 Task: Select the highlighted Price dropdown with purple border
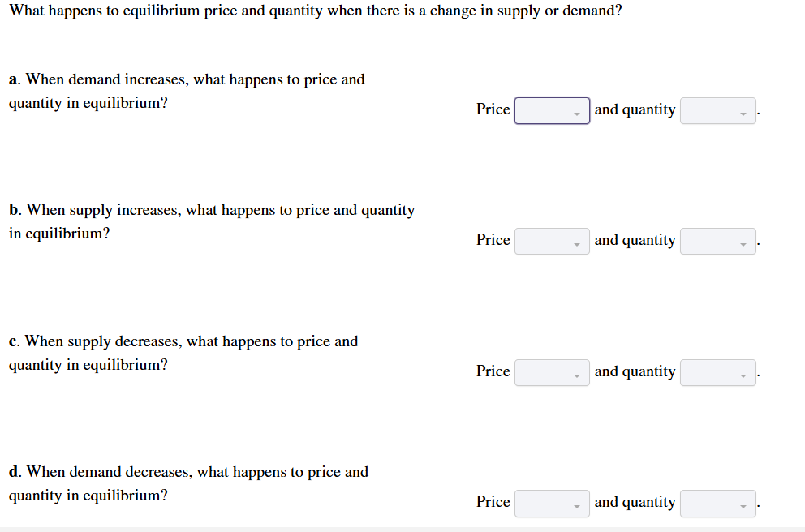(x=551, y=109)
